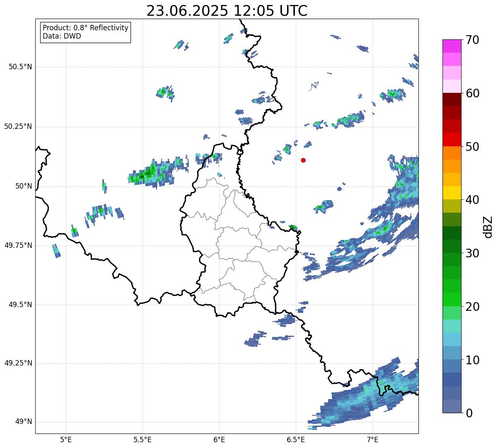
Task: Click the yellow 40 dBZ color band
Action: point(452,193)
